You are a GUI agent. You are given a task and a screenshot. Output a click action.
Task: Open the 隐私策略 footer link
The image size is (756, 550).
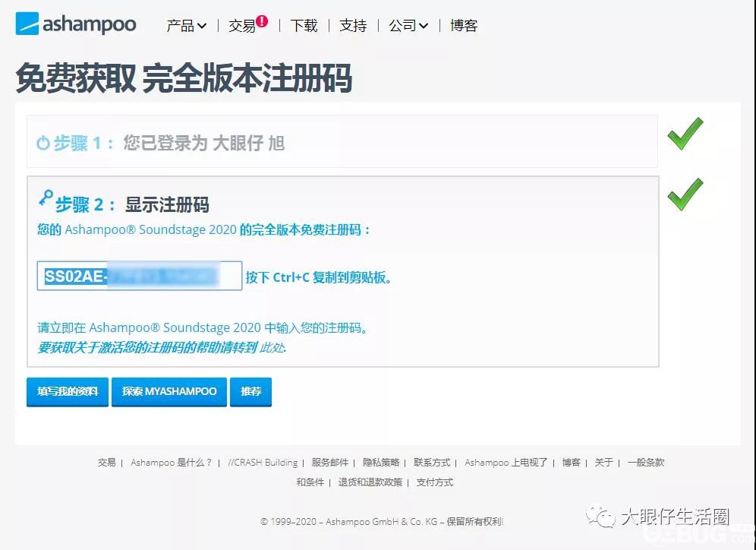(381, 462)
